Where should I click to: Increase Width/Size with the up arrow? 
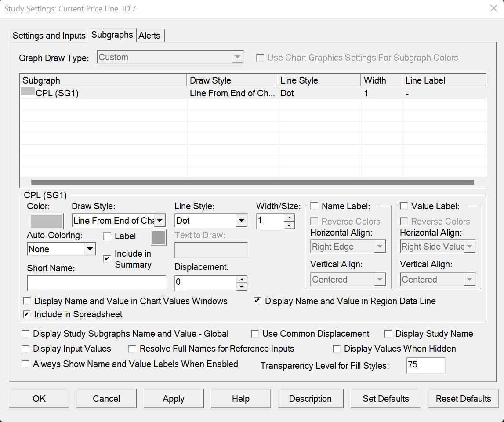[289, 217]
